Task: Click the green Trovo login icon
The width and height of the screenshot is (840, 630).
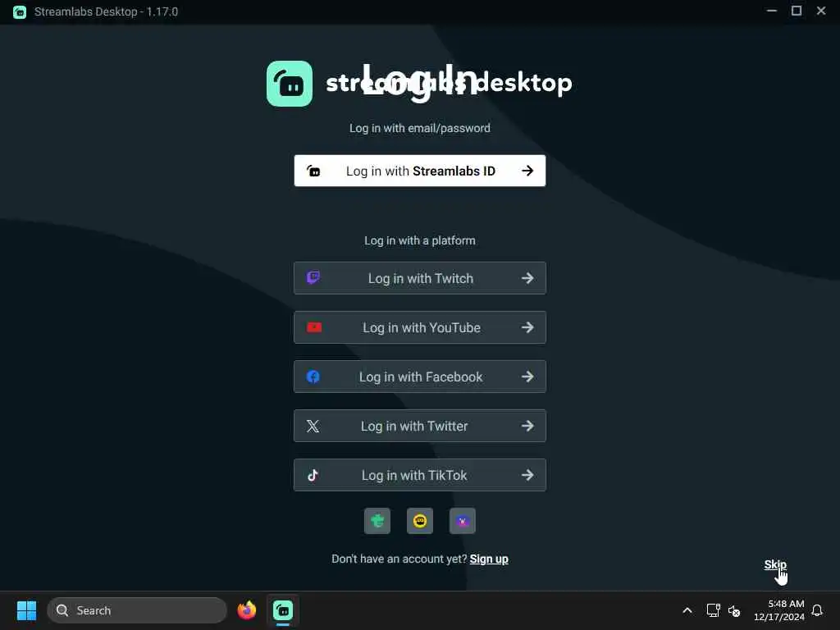Action: [x=377, y=521]
